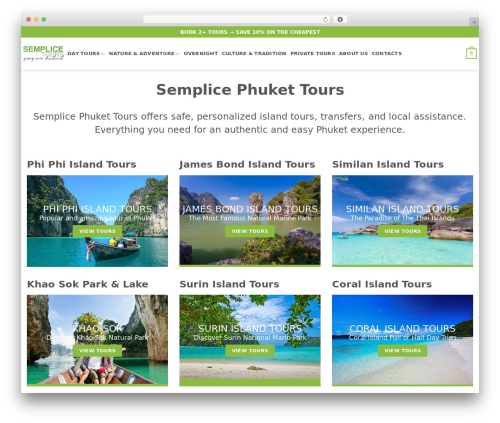Image resolution: width=500 pixels, height=423 pixels.
Task: Open a new browser tab
Action: 474,22
